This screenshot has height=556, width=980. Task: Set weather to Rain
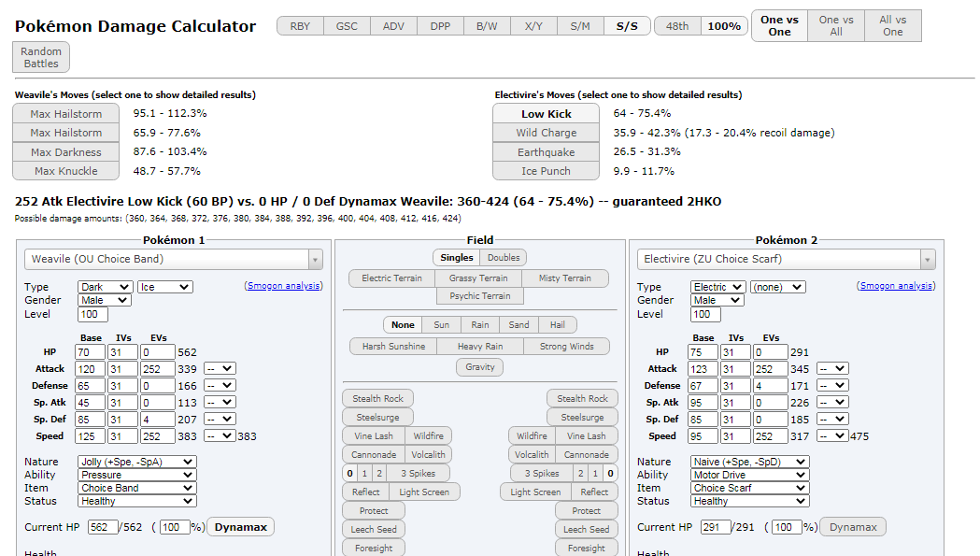tap(480, 324)
